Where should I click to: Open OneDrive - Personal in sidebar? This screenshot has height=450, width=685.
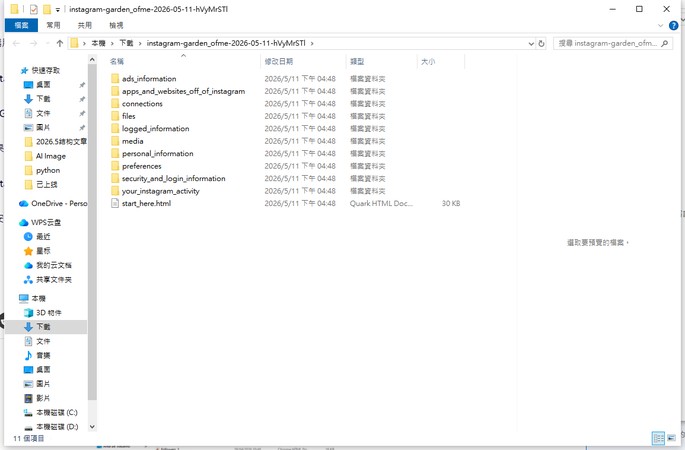click(x=53, y=204)
